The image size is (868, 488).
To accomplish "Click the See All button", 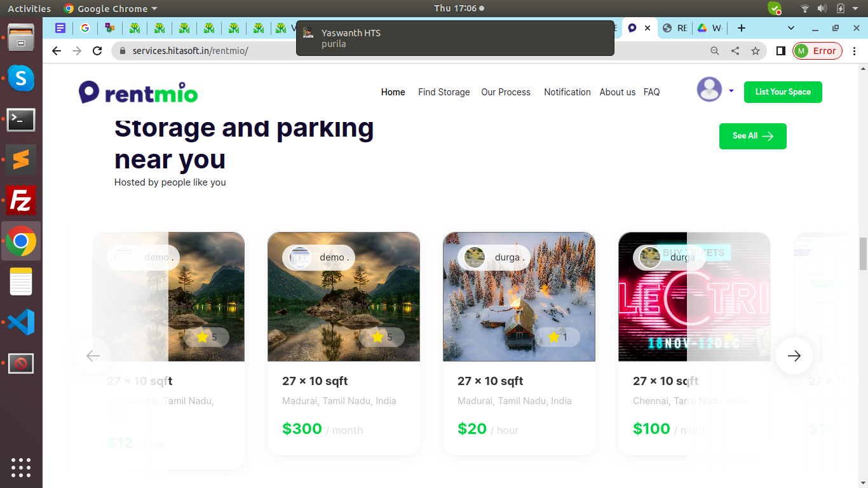I will 752,136.
